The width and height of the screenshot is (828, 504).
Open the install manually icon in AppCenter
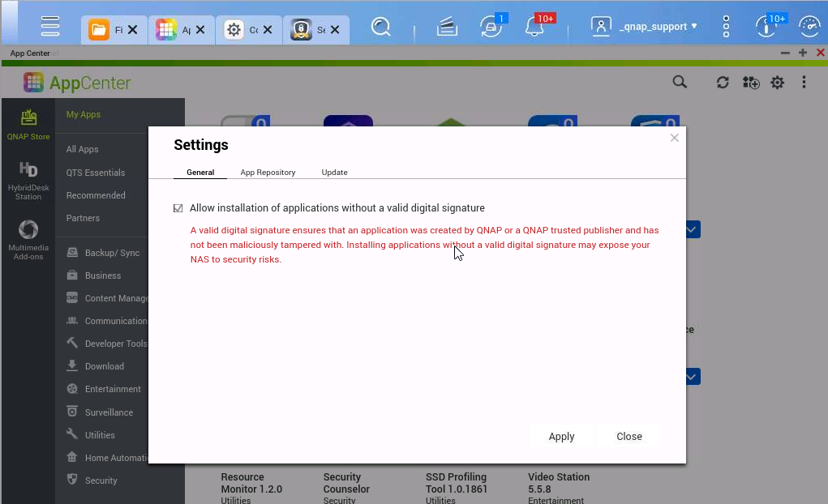(x=750, y=83)
